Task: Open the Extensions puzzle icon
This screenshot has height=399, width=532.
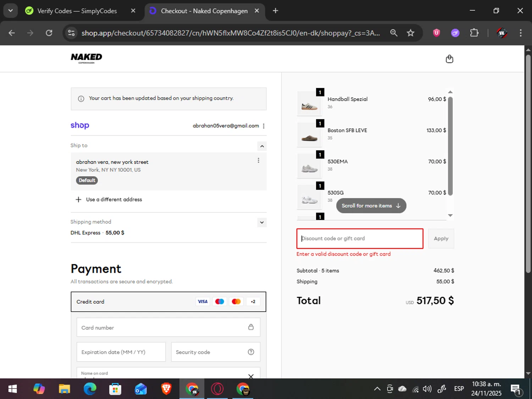Action: click(x=474, y=33)
